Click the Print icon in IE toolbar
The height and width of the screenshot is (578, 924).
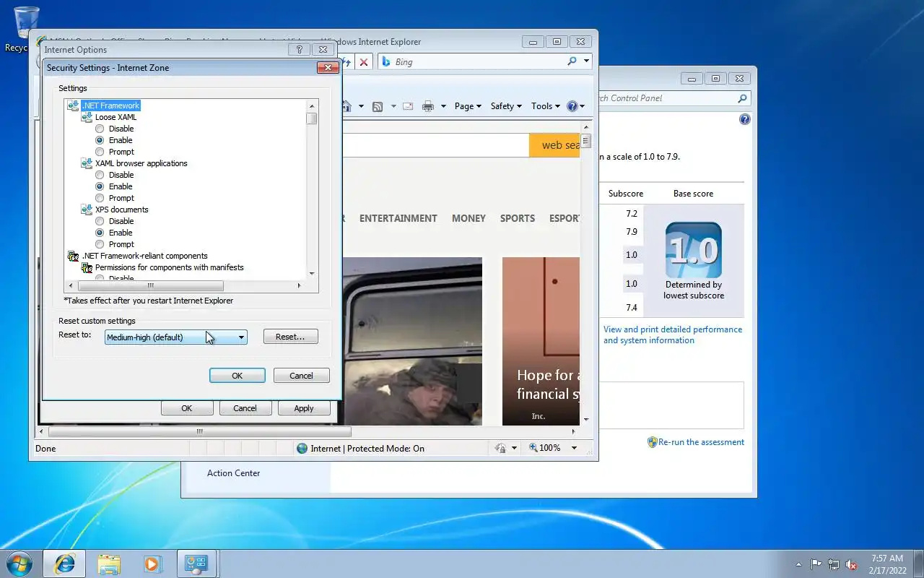(x=428, y=106)
